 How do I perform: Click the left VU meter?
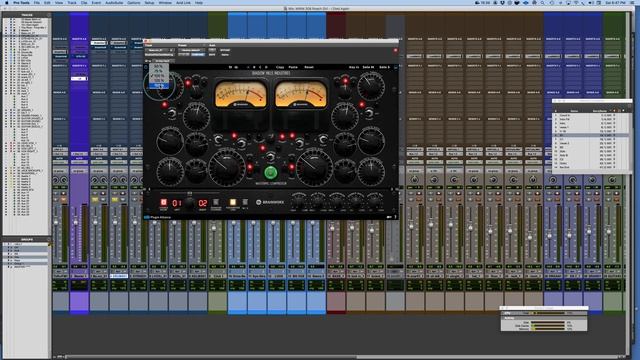[241, 94]
